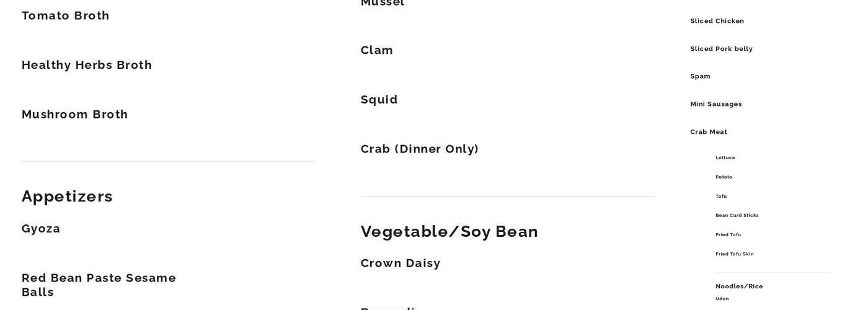This screenshot has width=868, height=310.
Task: Click the Fried Tofu Skin item
Action: point(735,254)
